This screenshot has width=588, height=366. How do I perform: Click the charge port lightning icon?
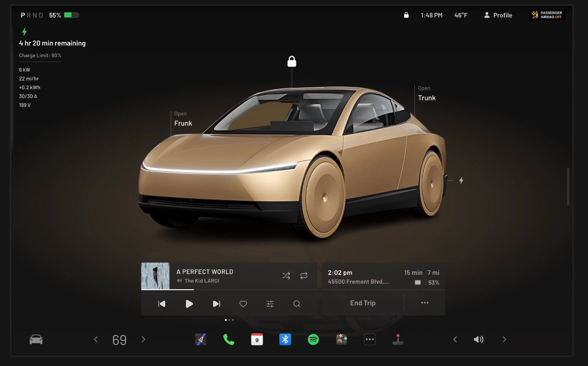(461, 181)
